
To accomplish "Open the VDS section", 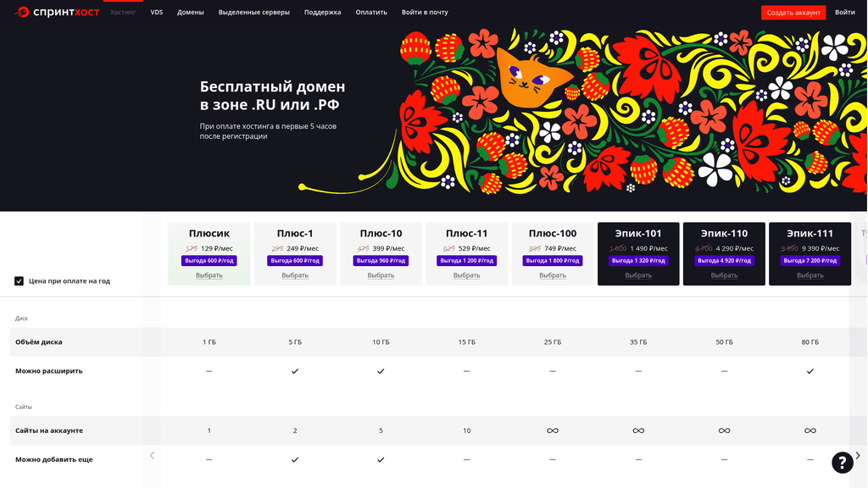I will click(x=155, y=12).
